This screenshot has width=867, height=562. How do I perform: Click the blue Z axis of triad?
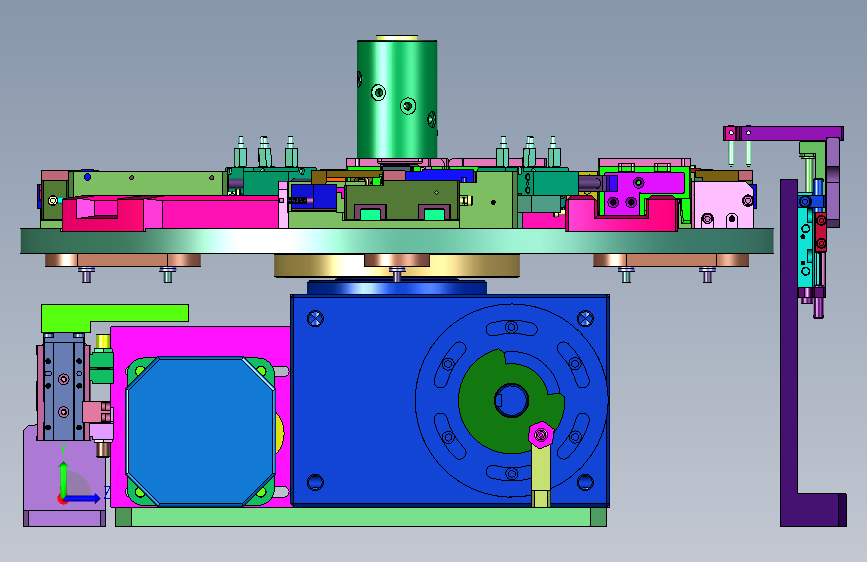click(83, 498)
